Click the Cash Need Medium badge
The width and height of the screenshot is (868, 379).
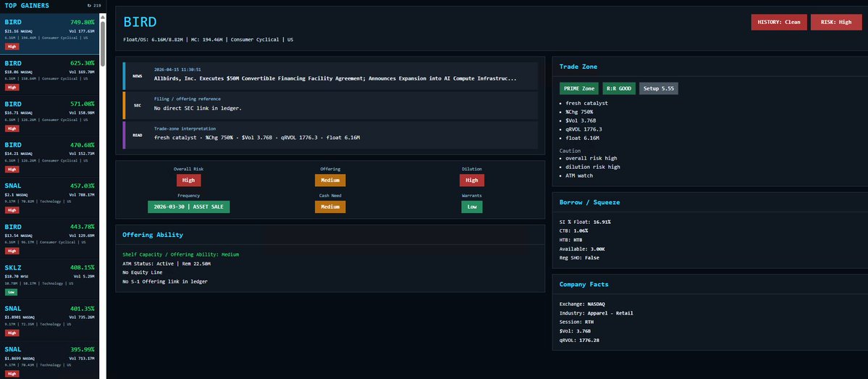tap(330, 207)
